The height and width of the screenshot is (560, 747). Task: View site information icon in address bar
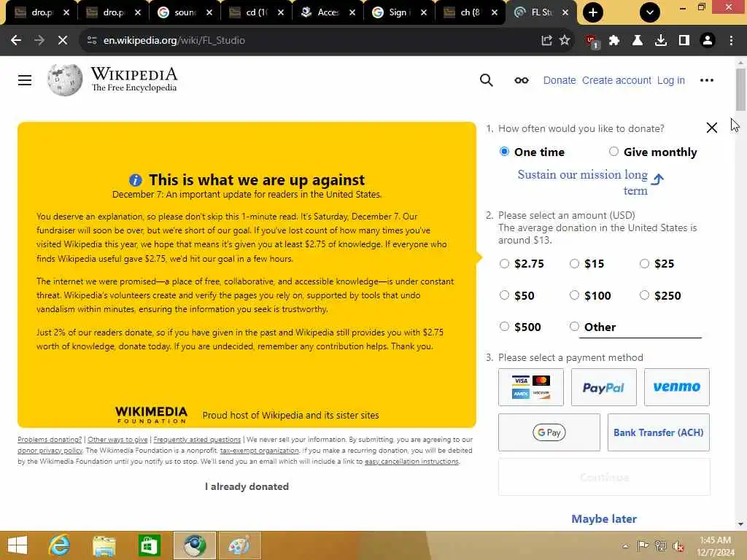[x=92, y=41]
